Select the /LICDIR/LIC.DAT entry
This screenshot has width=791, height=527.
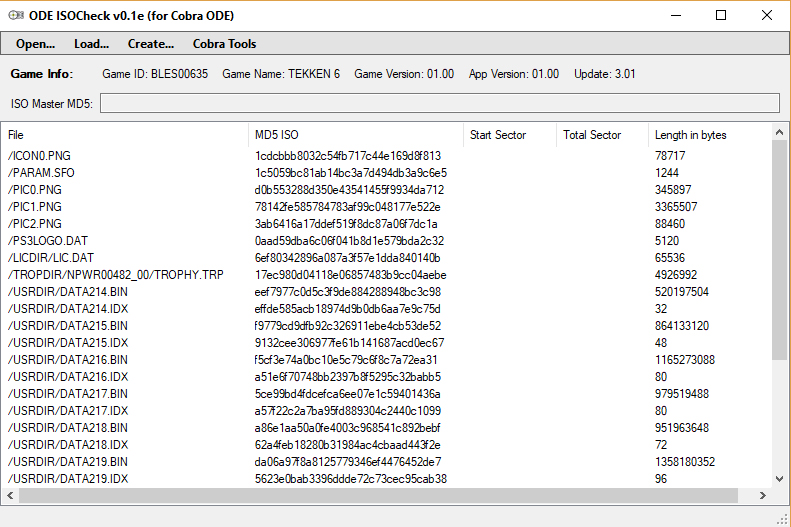50,258
